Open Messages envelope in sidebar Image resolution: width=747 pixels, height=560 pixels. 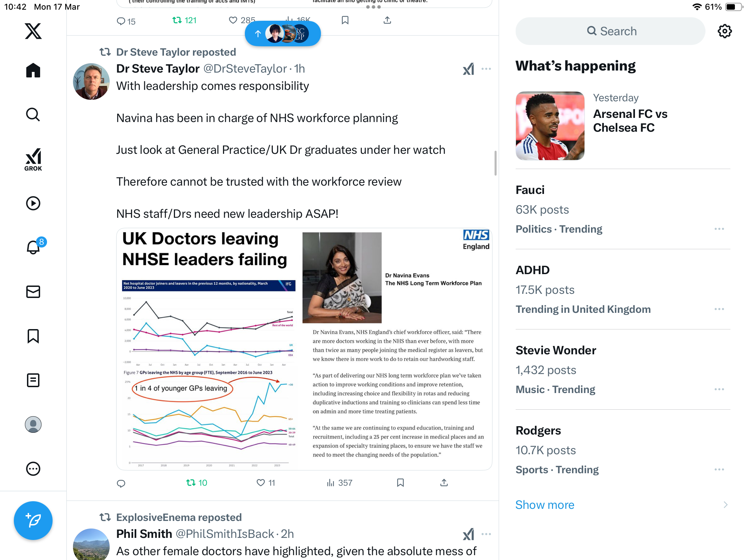(x=33, y=292)
